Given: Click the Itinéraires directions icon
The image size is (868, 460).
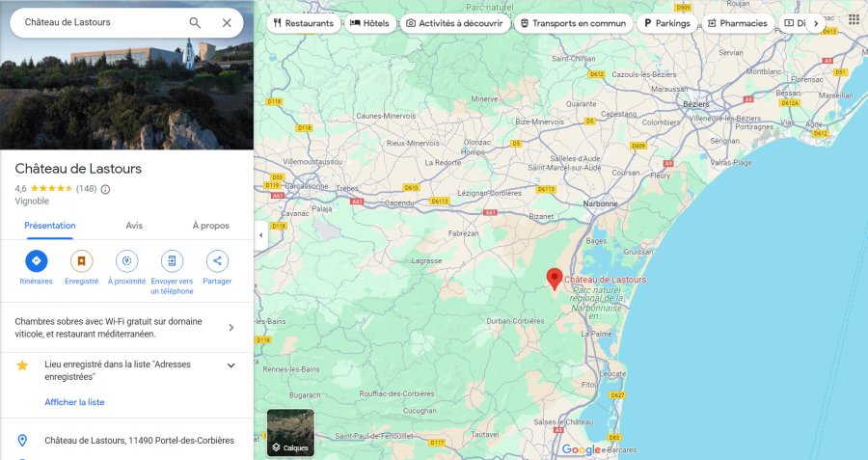Looking at the screenshot, I should 37,261.
